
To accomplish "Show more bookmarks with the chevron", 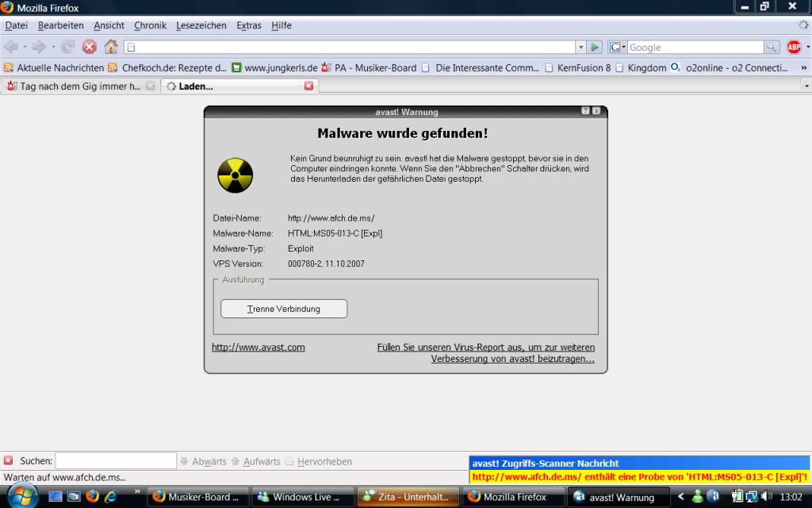I will pyautogui.click(x=804, y=67).
